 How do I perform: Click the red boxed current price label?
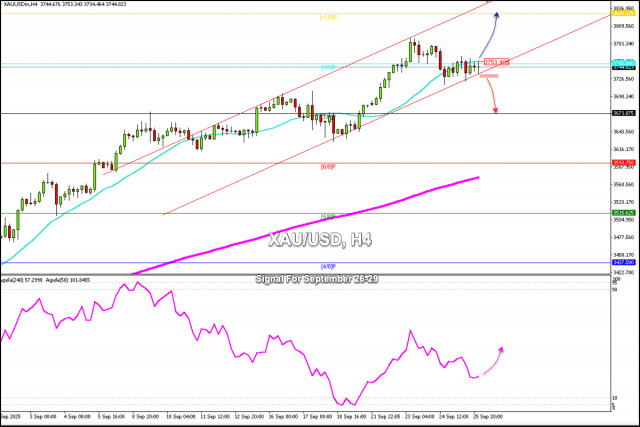[x=497, y=62]
